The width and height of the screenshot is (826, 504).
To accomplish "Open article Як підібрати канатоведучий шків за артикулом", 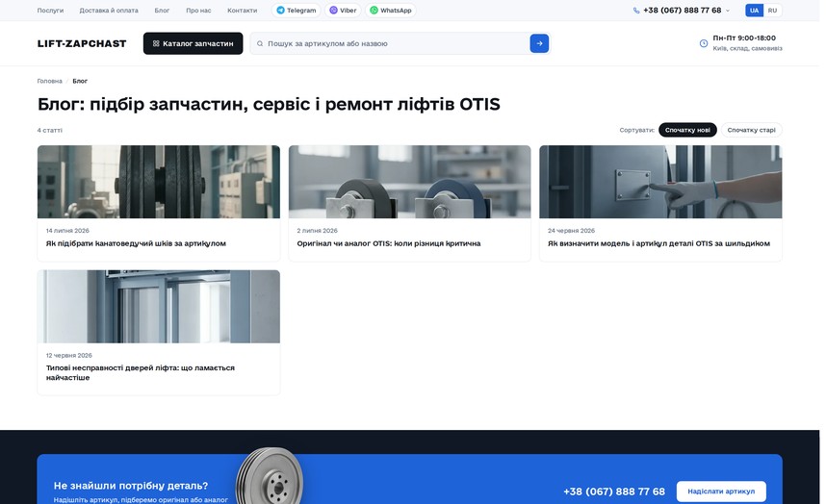I will pos(136,243).
